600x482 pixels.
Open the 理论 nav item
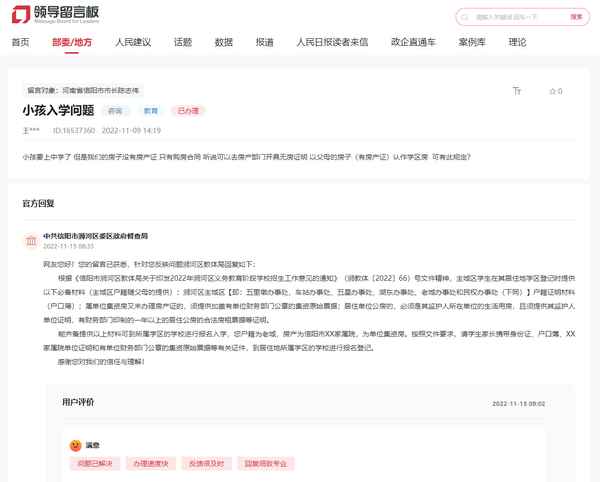coord(517,42)
